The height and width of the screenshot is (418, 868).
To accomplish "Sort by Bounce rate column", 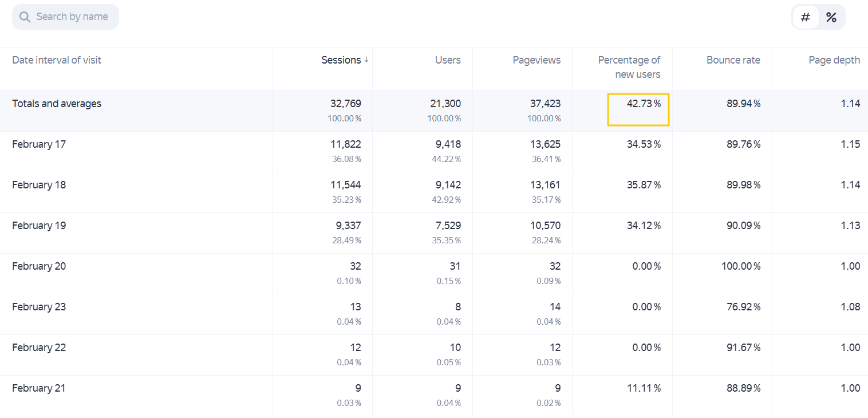I will coord(733,60).
